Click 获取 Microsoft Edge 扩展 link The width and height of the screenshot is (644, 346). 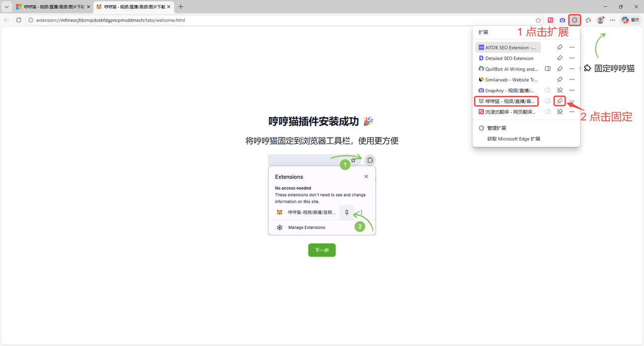coord(513,139)
